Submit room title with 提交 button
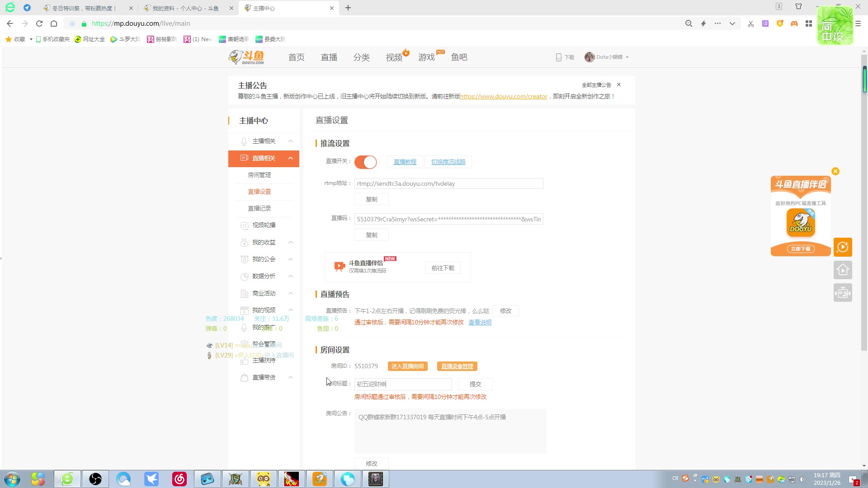868x488 pixels. coord(475,384)
